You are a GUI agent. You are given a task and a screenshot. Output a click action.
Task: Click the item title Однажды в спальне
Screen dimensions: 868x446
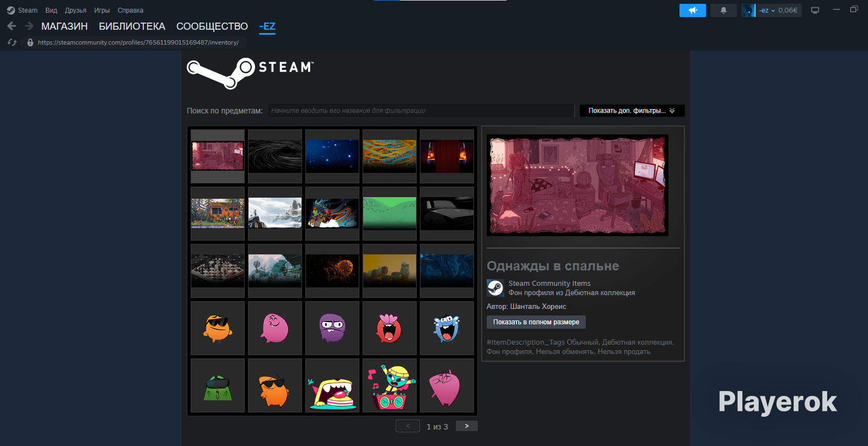553,266
